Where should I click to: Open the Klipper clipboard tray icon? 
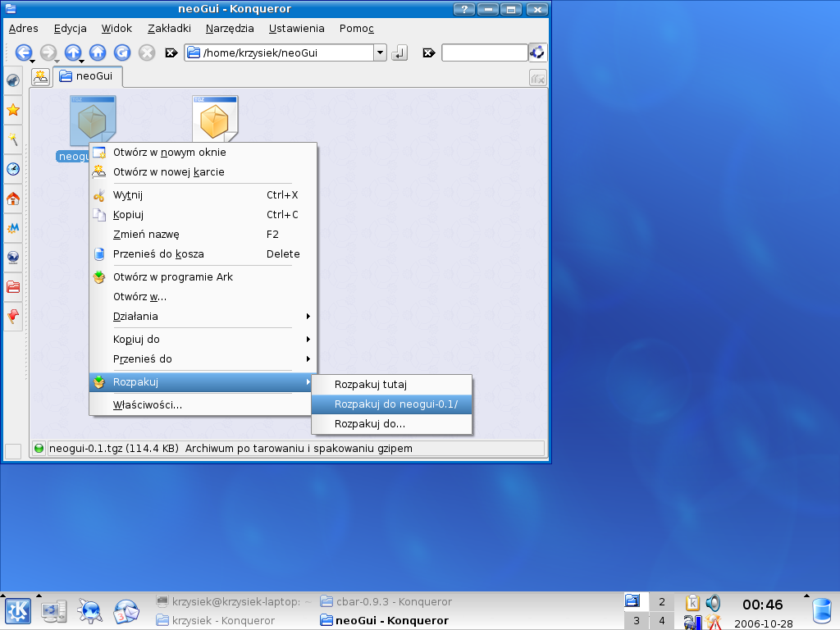click(692, 603)
